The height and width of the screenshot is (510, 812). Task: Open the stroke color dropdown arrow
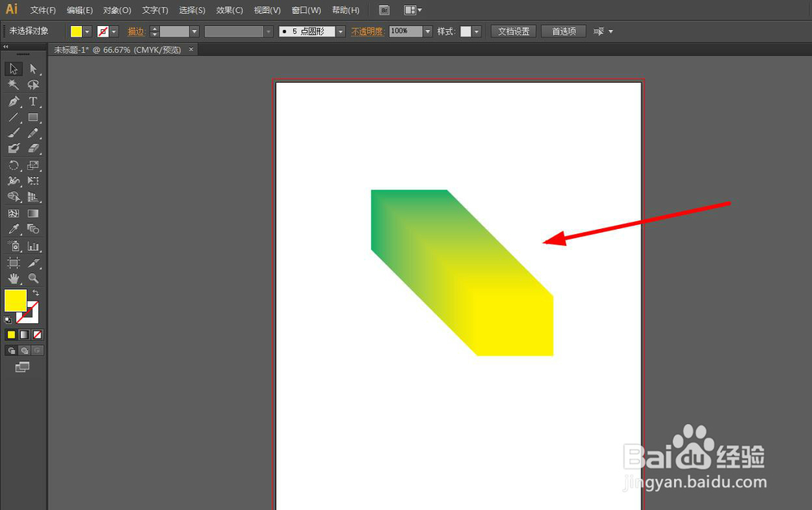point(114,32)
